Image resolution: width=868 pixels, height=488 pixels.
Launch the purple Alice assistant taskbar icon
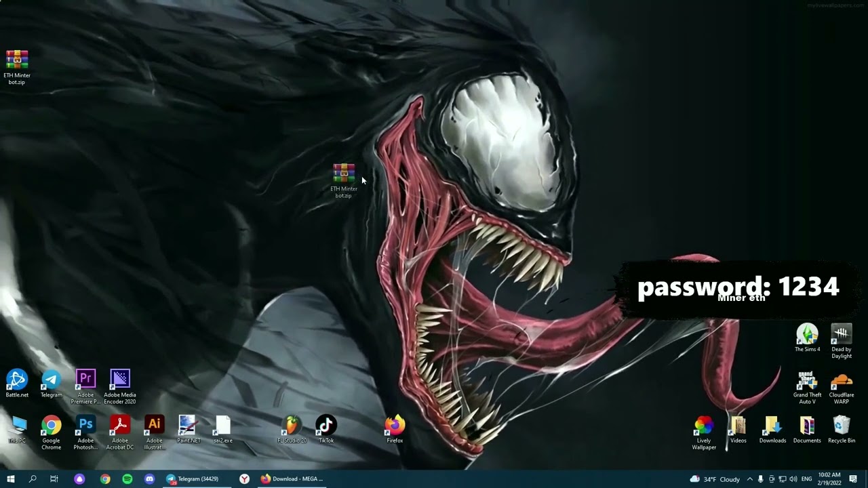79,479
